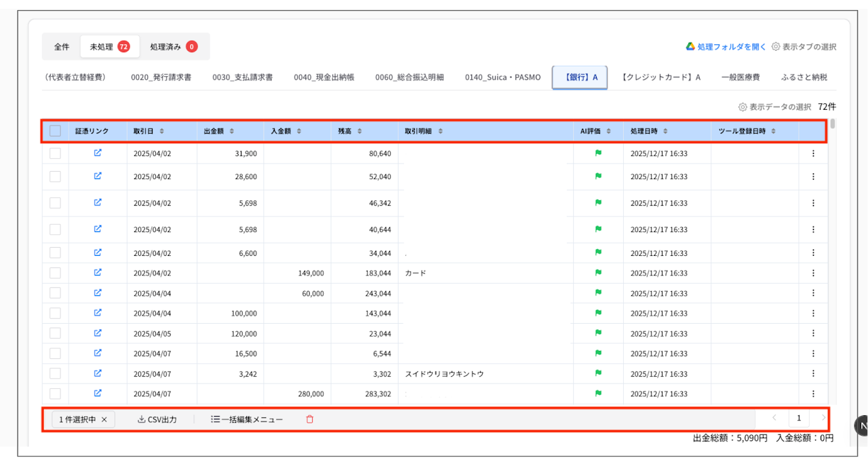The width and height of the screenshot is (868, 471).
Task: Switch to the 処理済み tab
Action: tap(174, 47)
